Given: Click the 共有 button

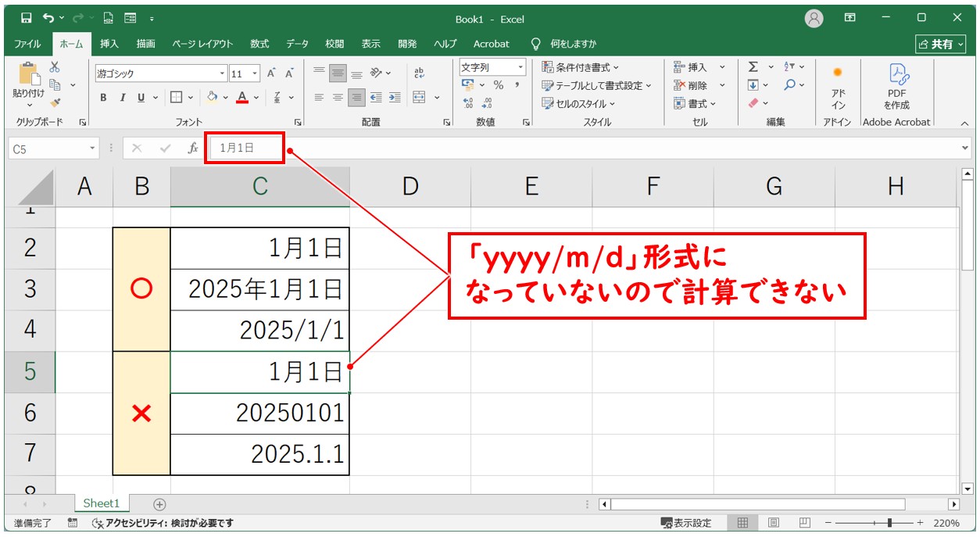Looking at the screenshot, I should click(x=941, y=44).
